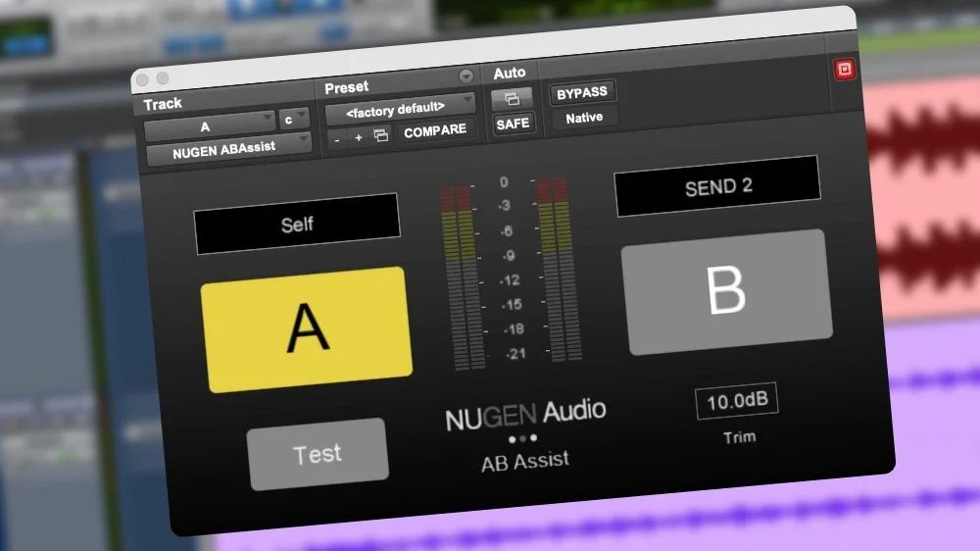980x551 pixels.
Task: Click the AB Assist product name
Action: tap(525, 462)
